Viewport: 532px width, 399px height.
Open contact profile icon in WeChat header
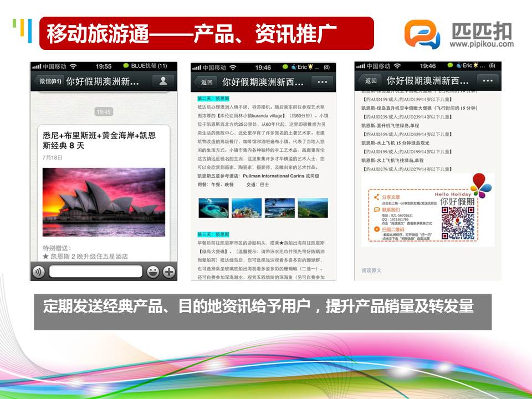pos(163,81)
